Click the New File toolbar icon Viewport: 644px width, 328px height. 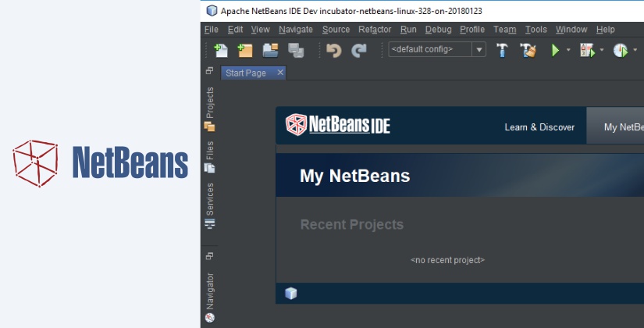pos(222,50)
